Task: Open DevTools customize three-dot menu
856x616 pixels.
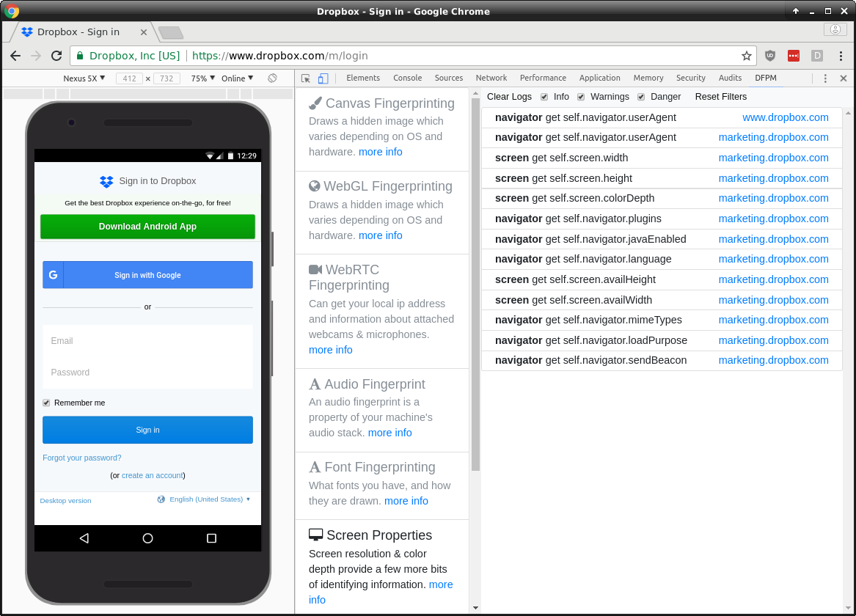Action: [825, 78]
